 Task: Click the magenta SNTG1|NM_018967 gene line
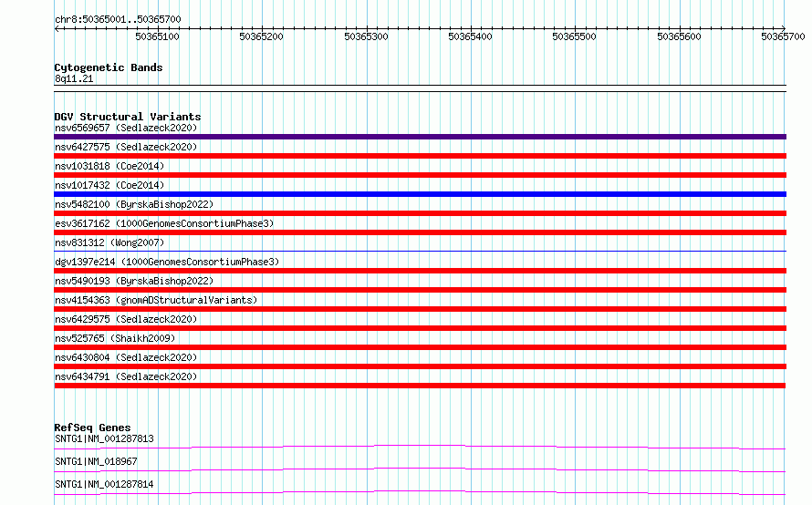420,469
